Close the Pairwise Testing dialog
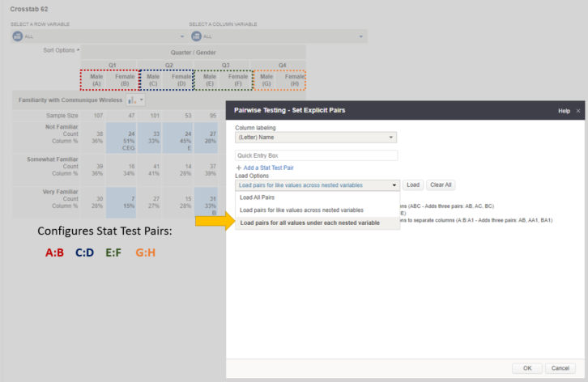The height and width of the screenshot is (382, 588). tap(577, 111)
